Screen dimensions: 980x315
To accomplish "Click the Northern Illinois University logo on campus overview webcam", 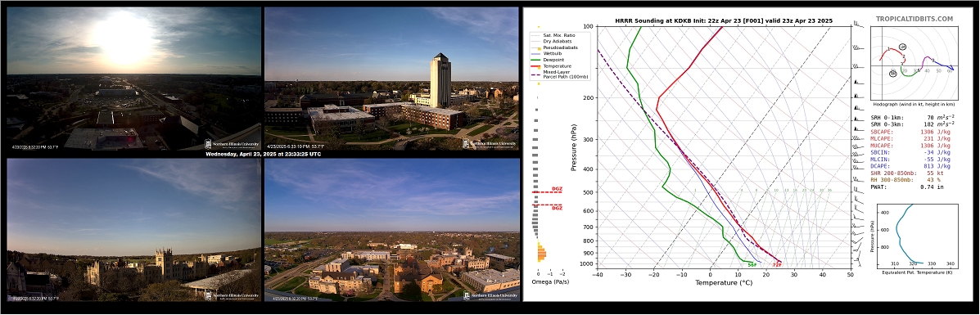I will coord(490,295).
